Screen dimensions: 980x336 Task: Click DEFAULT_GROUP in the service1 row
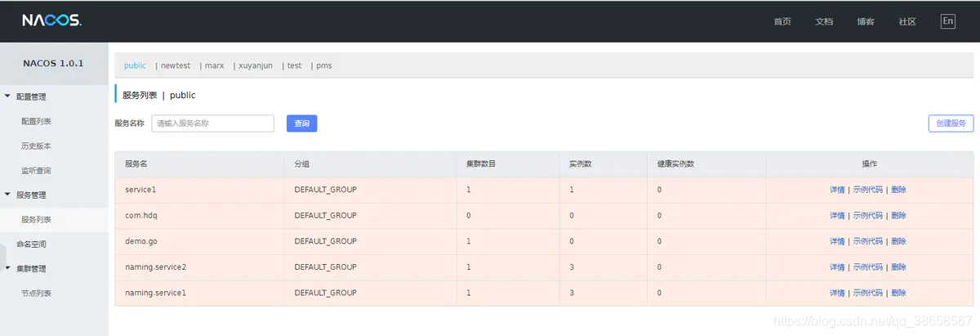click(325, 190)
